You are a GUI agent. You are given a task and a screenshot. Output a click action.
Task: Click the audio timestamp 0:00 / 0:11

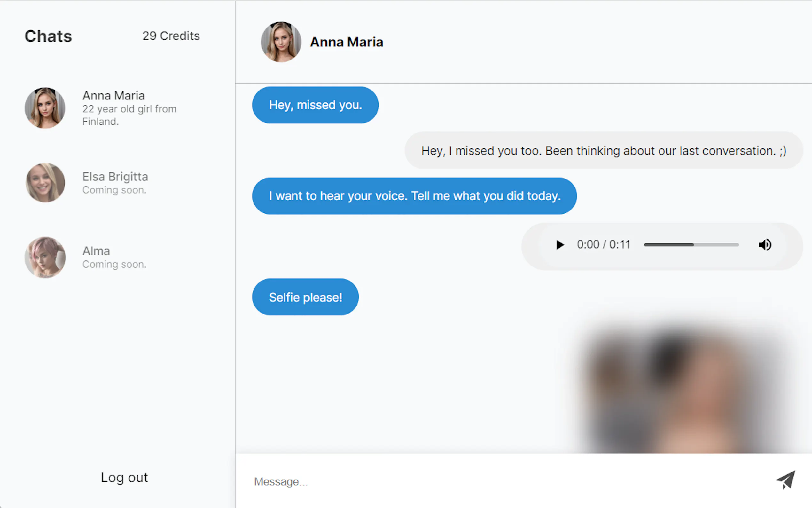603,245
